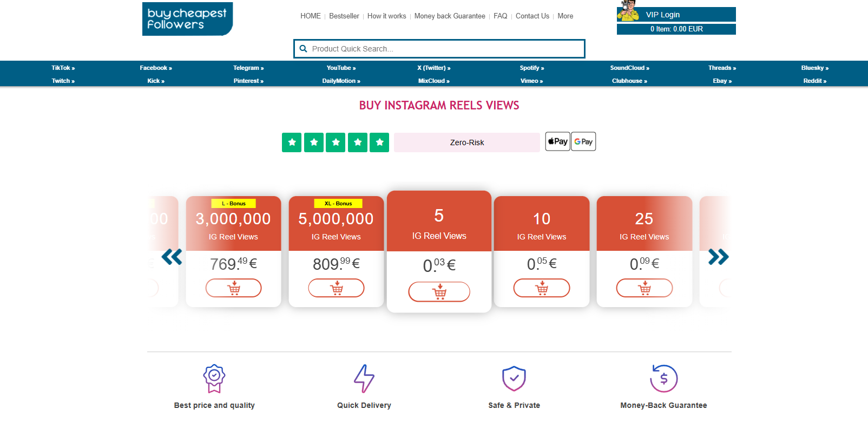Open the Pinterest category menu
This screenshot has width=868, height=422.
[x=248, y=81]
